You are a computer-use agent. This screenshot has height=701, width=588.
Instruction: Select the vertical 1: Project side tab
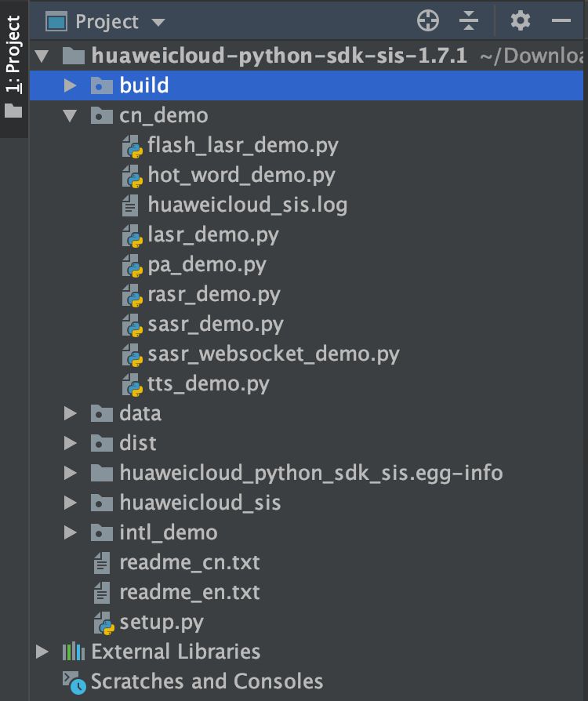13,55
